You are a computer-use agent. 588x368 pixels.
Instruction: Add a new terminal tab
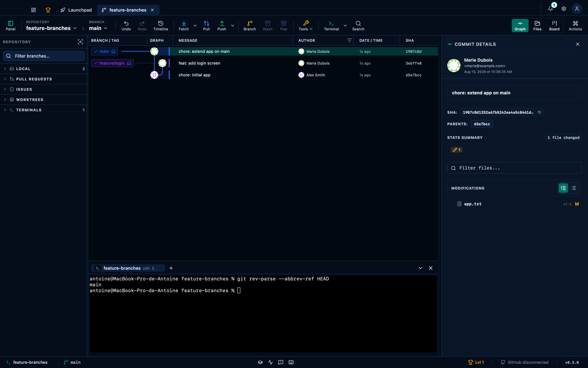point(171,268)
